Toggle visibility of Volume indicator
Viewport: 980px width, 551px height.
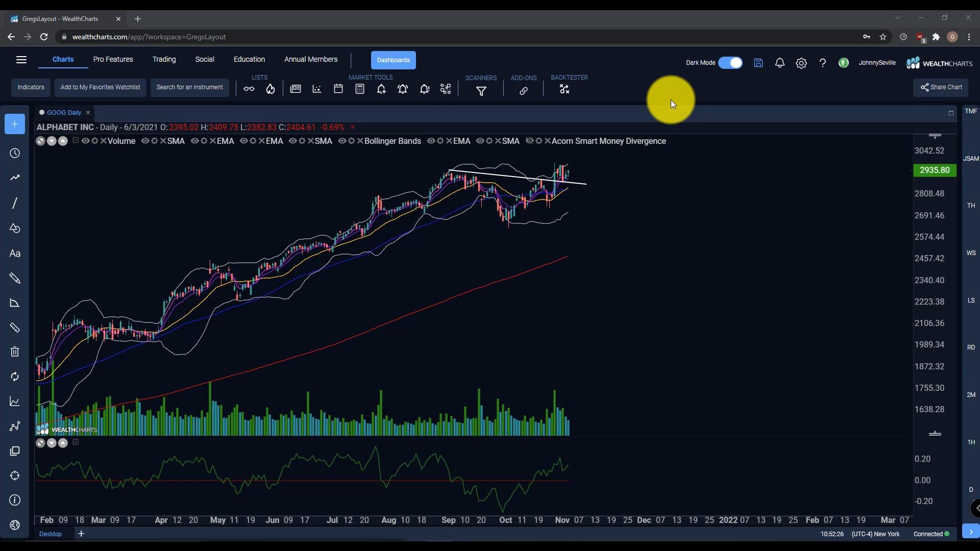pos(85,141)
